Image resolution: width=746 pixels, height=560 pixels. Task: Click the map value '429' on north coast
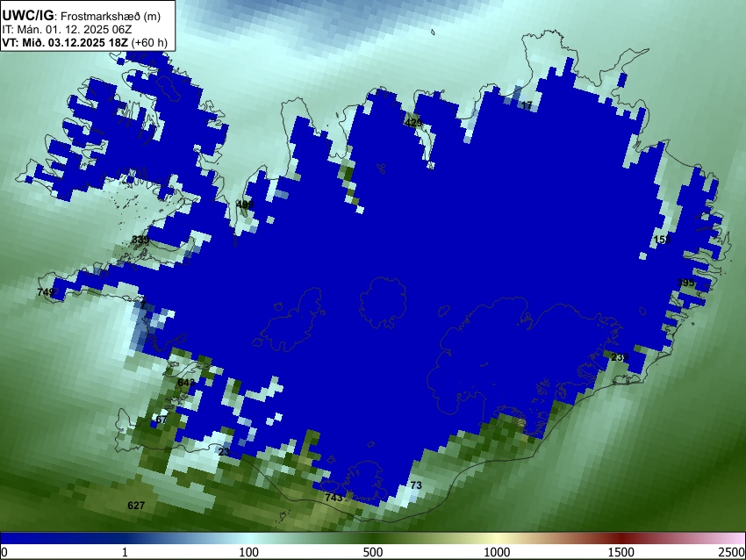pos(413,123)
